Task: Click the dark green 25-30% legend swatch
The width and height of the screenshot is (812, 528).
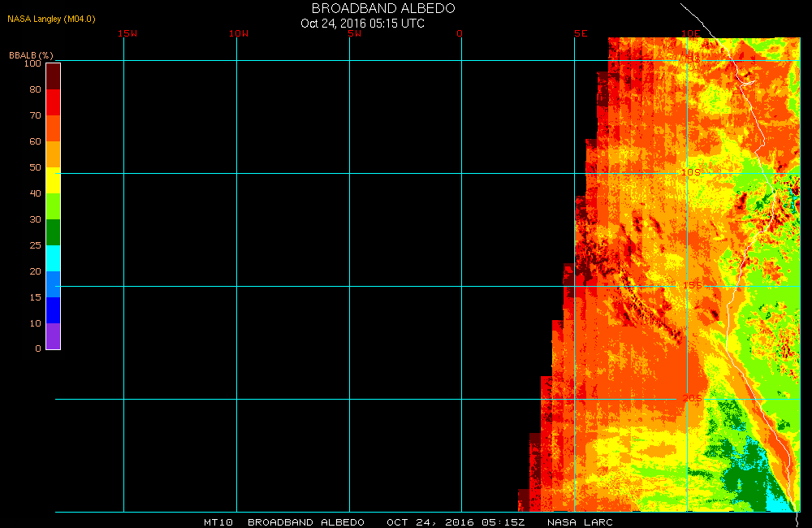Action: [x=53, y=232]
